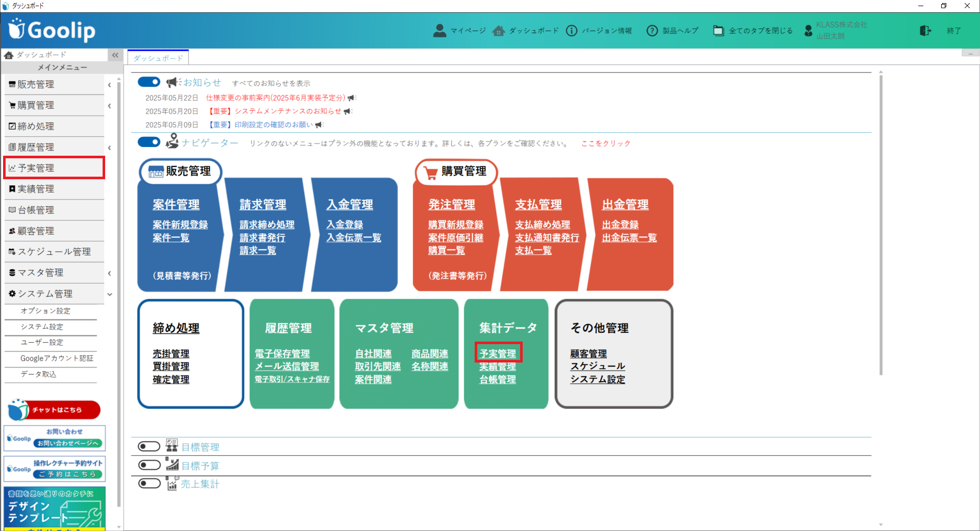The height and width of the screenshot is (531, 980).
Task: Select 予実管理 in the main menu
Action: (54, 168)
